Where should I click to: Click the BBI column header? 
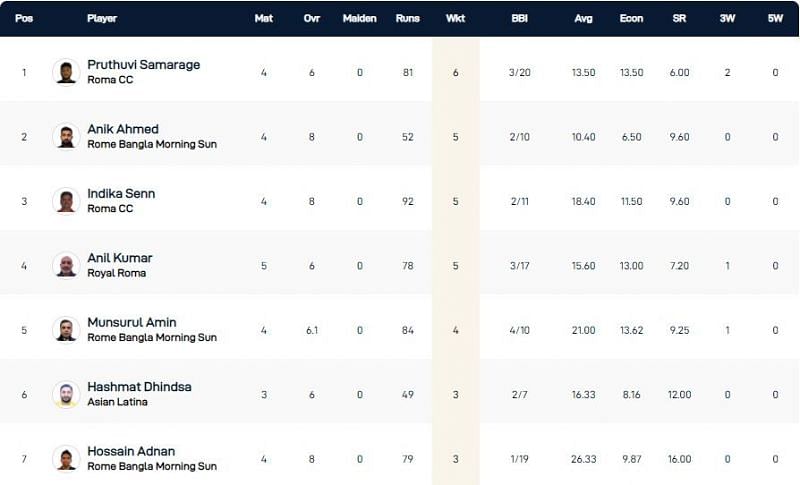tap(520, 18)
